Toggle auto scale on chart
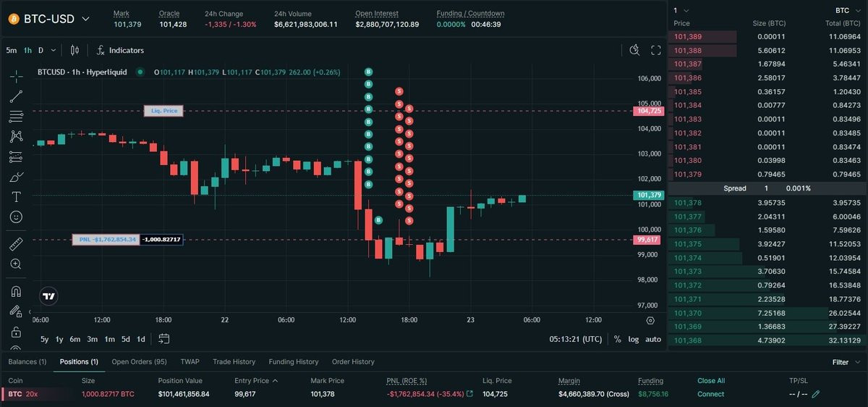 [653, 339]
